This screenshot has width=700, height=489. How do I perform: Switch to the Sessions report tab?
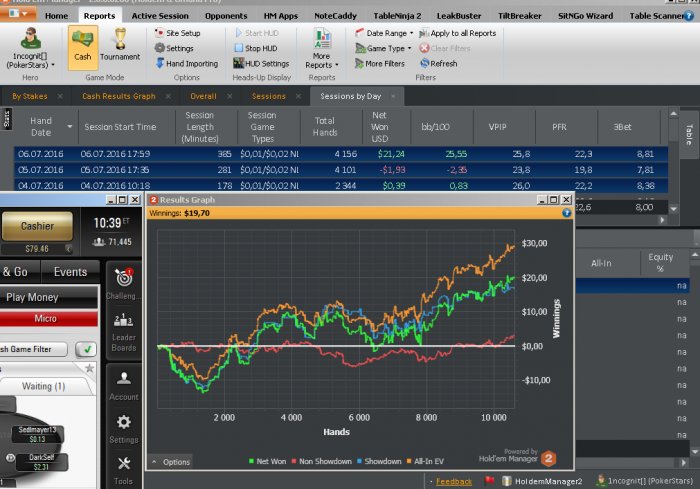pyautogui.click(x=268, y=96)
